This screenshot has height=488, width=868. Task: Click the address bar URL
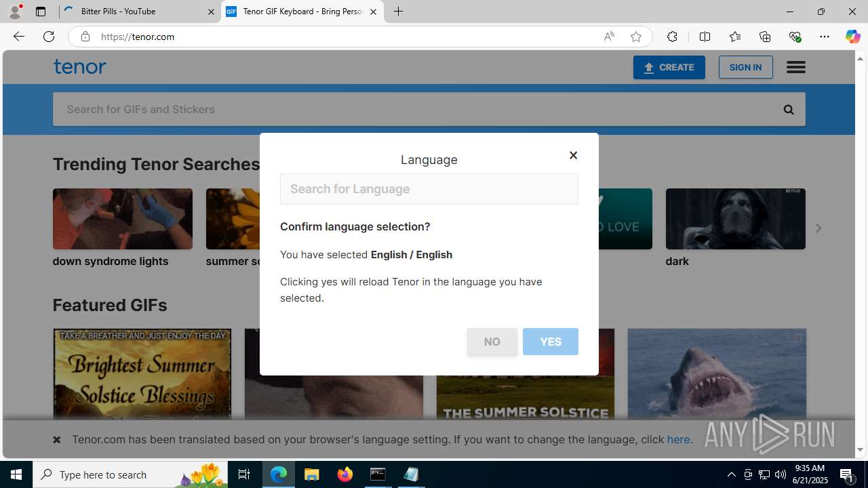[138, 37]
